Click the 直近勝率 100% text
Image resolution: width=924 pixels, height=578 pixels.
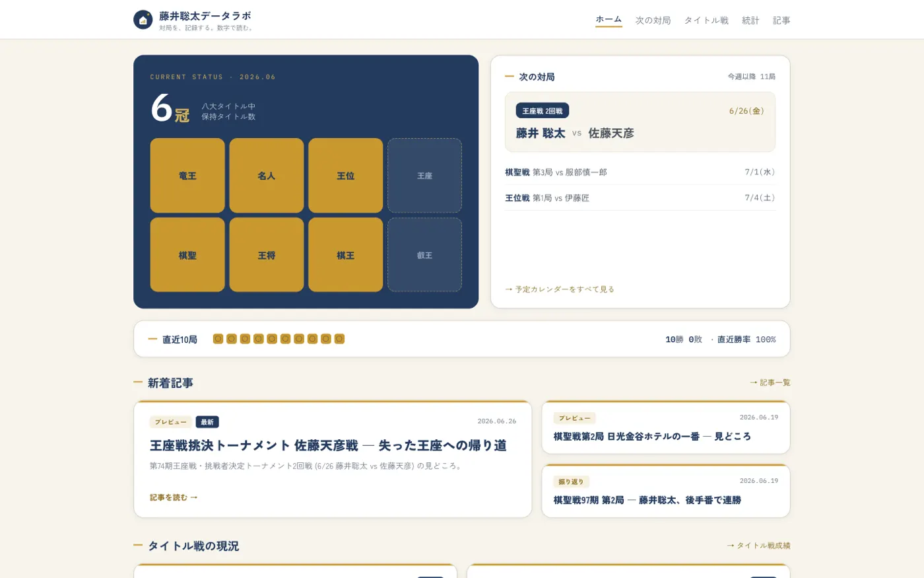(x=746, y=340)
